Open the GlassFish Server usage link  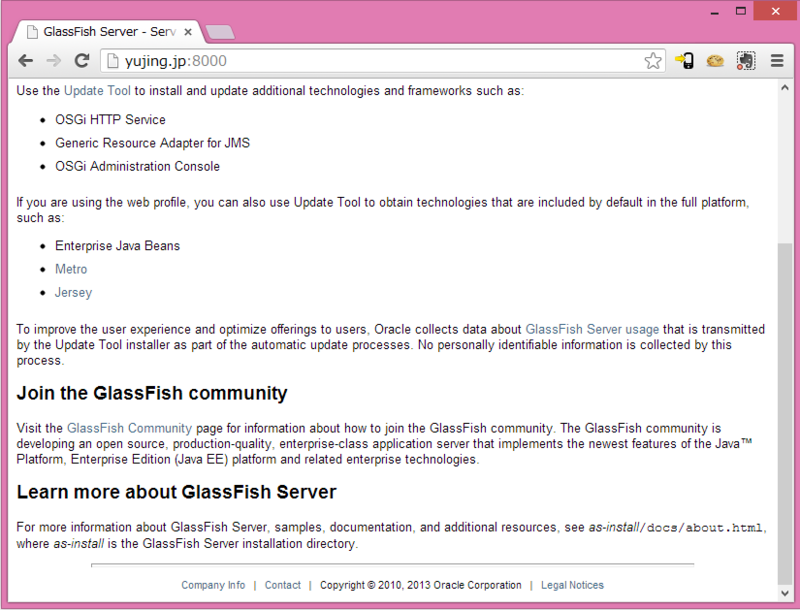click(592, 329)
